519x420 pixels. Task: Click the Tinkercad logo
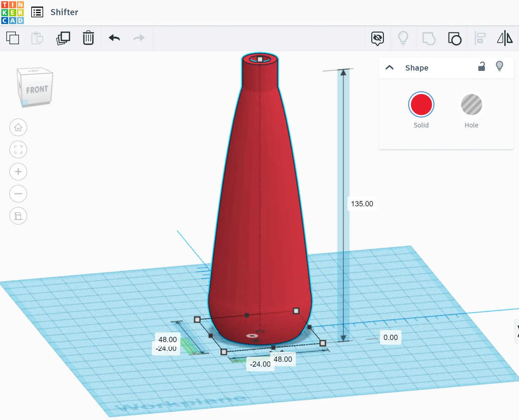13,12
